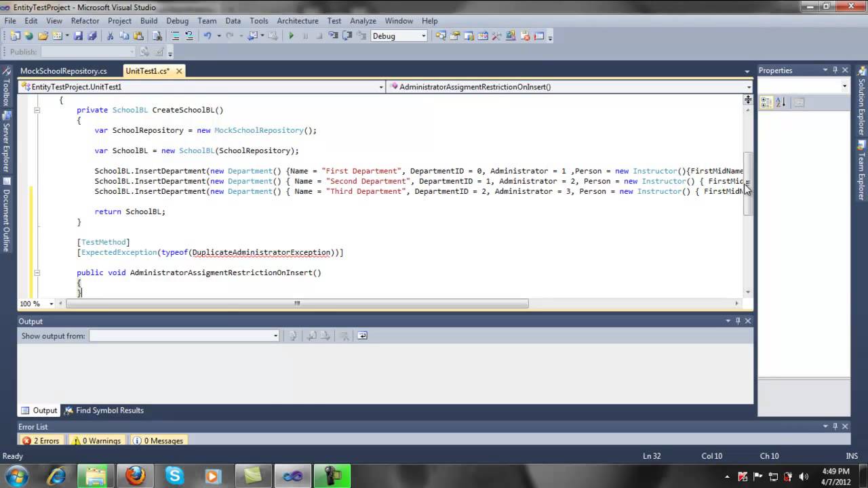Click the split editor handle above scrollbar
868x488 pixels.
coord(748,100)
